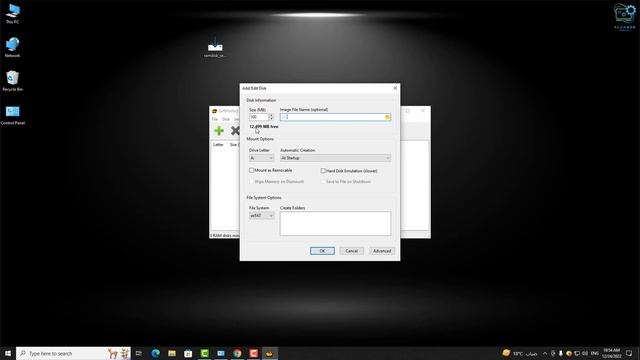640x360 pixels.
Task: Open the File System dropdown
Action: pos(261,216)
